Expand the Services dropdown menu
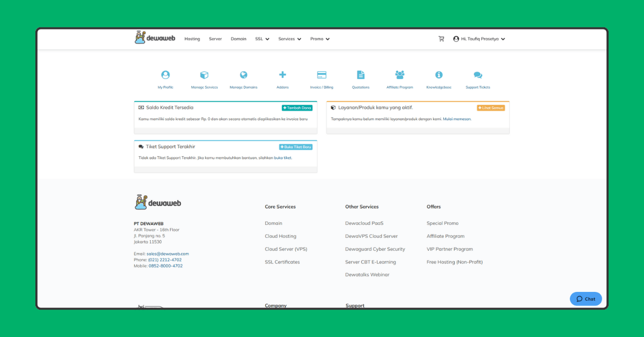Screen dimensions: 644x337 tap(290, 39)
